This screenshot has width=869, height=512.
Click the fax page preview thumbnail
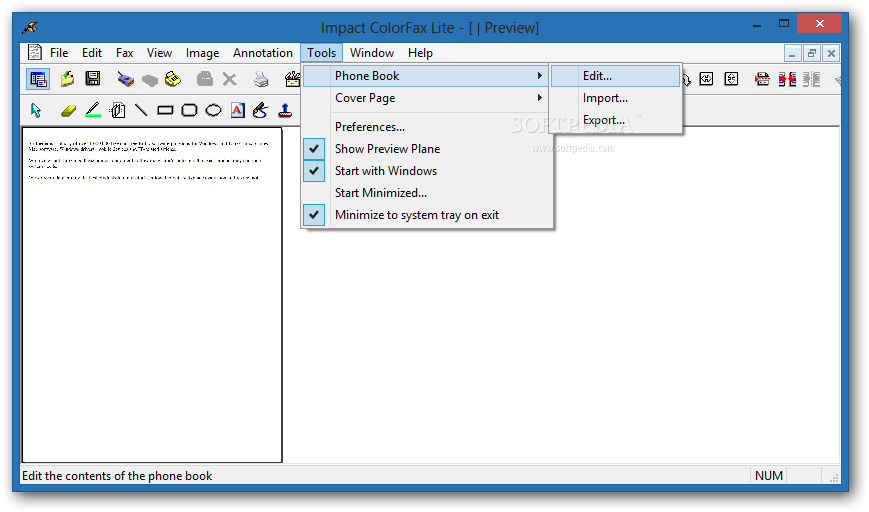point(152,295)
